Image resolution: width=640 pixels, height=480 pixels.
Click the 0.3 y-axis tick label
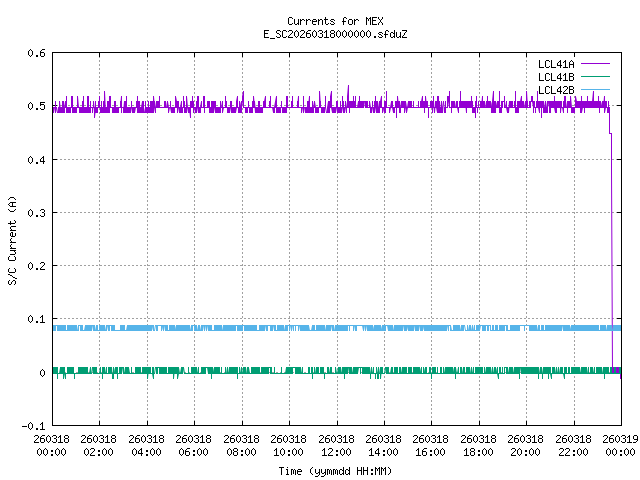click(33, 213)
